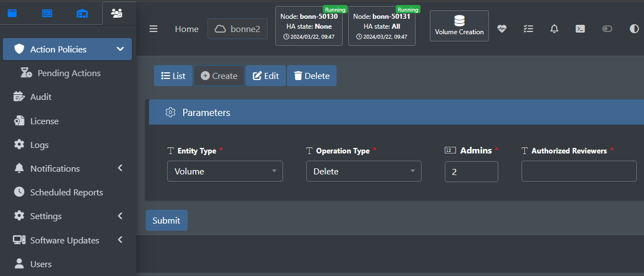Launch the terminal console icon

click(x=581, y=29)
